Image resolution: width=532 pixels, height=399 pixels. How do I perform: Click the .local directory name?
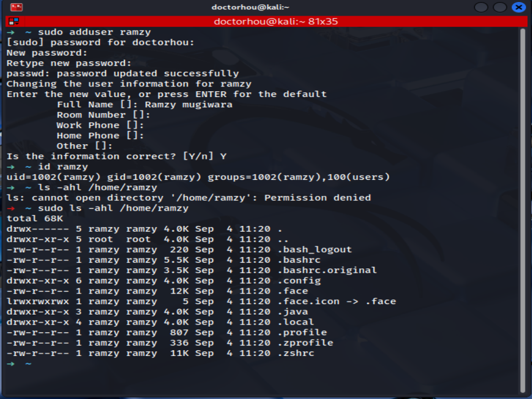point(296,322)
